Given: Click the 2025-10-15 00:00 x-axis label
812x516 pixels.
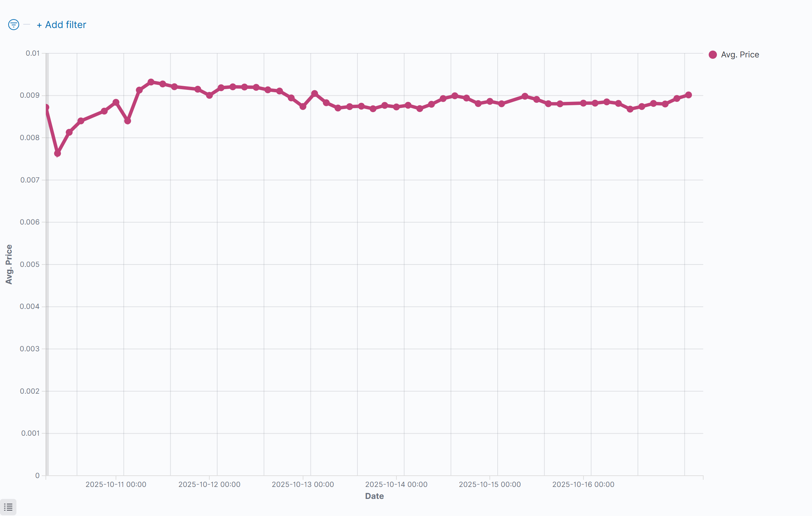Looking at the screenshot, I should (490, 484).
